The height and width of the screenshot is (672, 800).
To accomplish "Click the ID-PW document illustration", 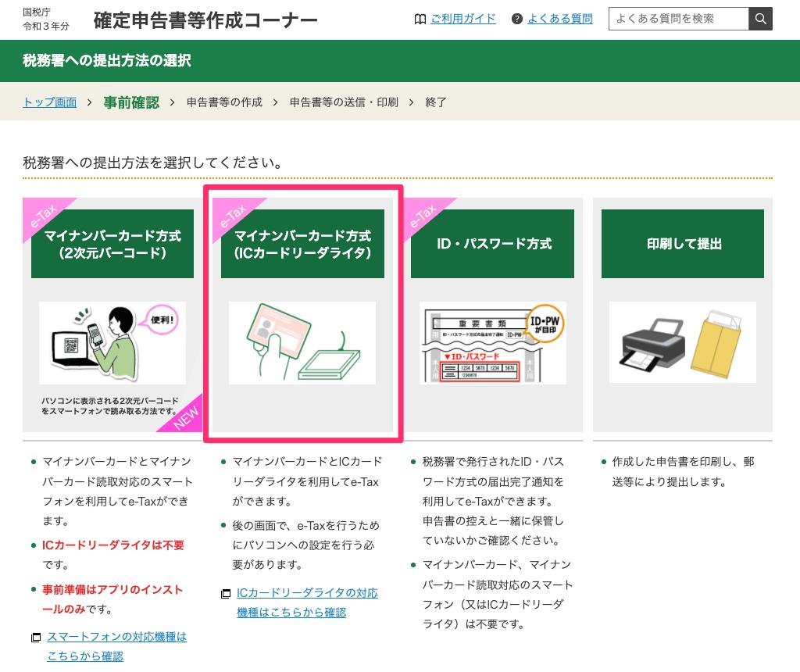I will click(493, 342).
